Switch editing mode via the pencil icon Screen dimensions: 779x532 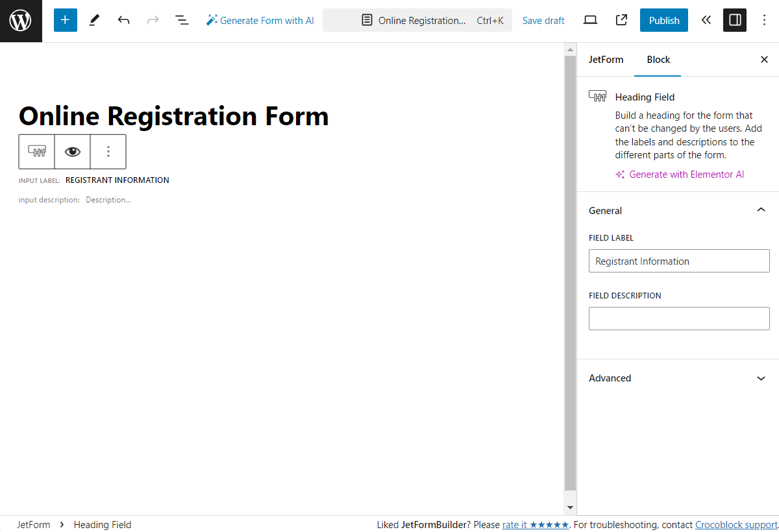(x=93, y=20)
